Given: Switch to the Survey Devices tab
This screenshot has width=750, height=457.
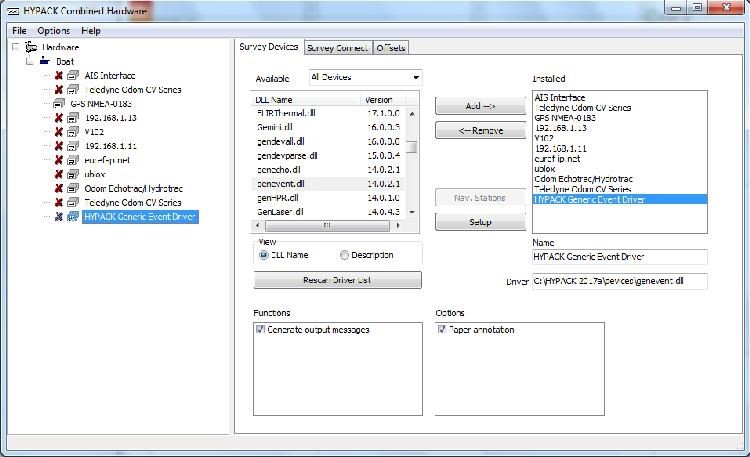Looking at the screenshot, I should (x=269, y=47).
